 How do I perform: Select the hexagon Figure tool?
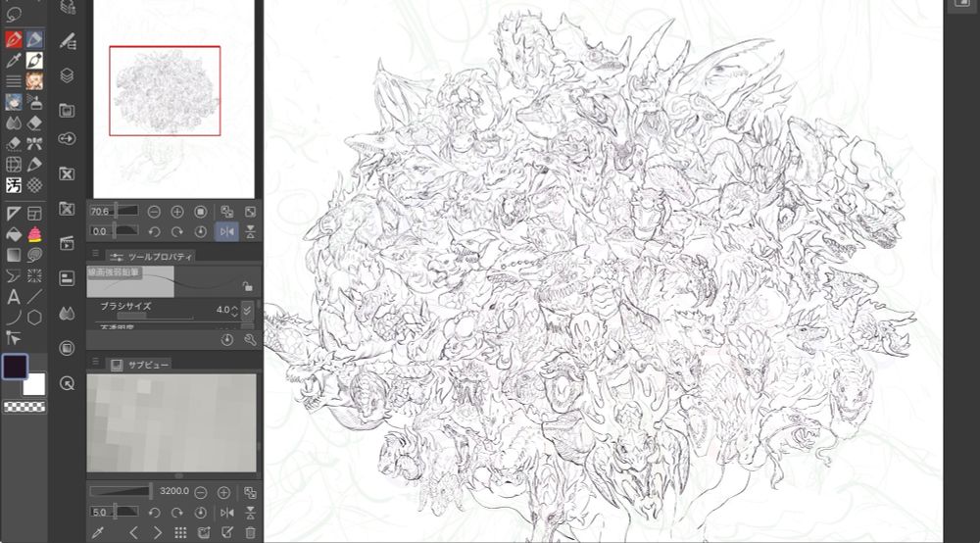[34, 318]
